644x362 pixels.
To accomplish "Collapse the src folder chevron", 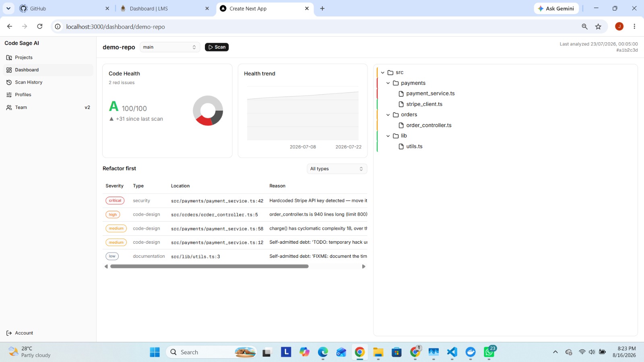I will [x=383, y=73].
